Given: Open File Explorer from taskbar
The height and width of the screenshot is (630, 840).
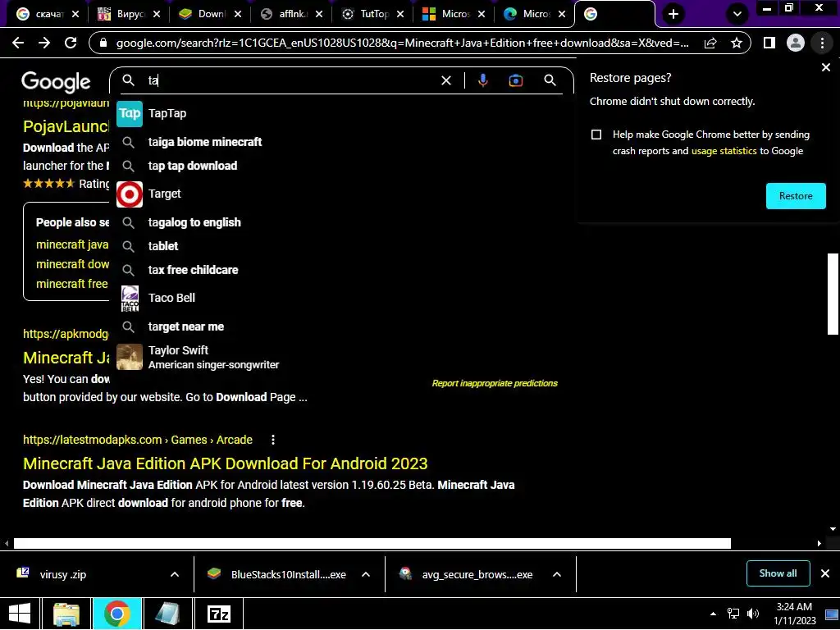Looking at the screenshot, I should click(x=66, y=614).
